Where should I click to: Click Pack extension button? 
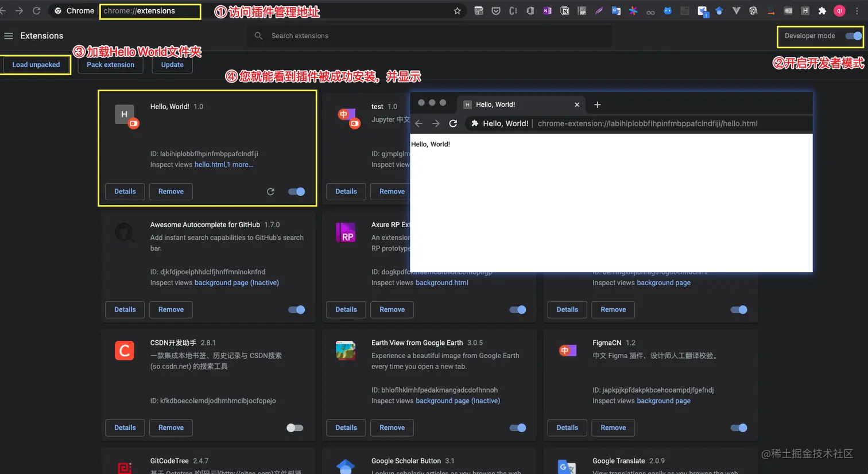(111, 65)
